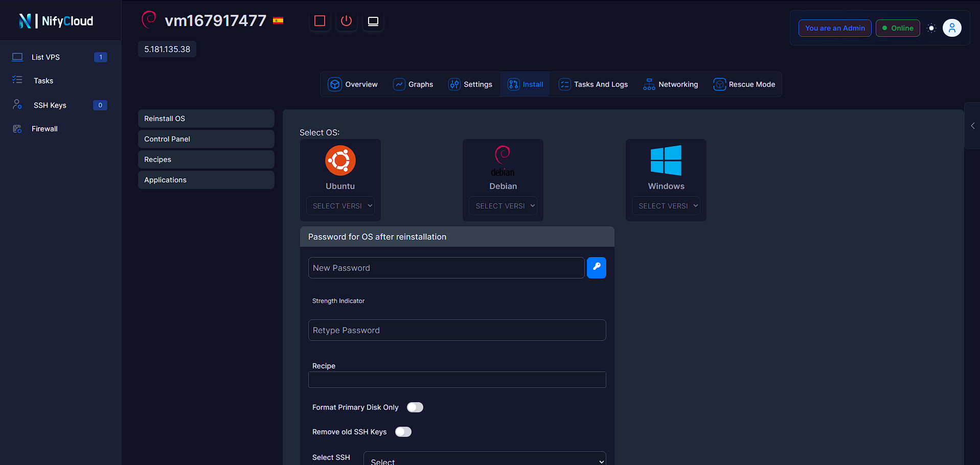Stop the VM using the red square icon
The height and width of the screenshot is (465, 980).
point(320,21)
